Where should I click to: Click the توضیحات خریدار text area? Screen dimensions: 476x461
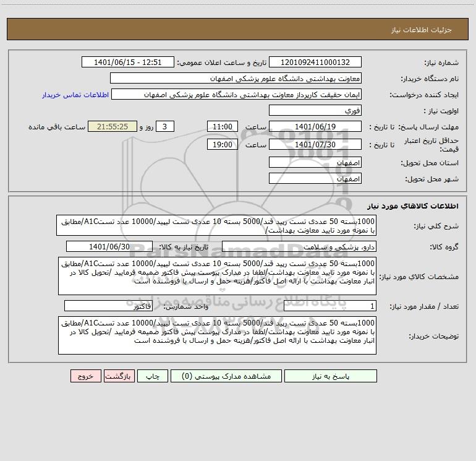click(217, 335)
